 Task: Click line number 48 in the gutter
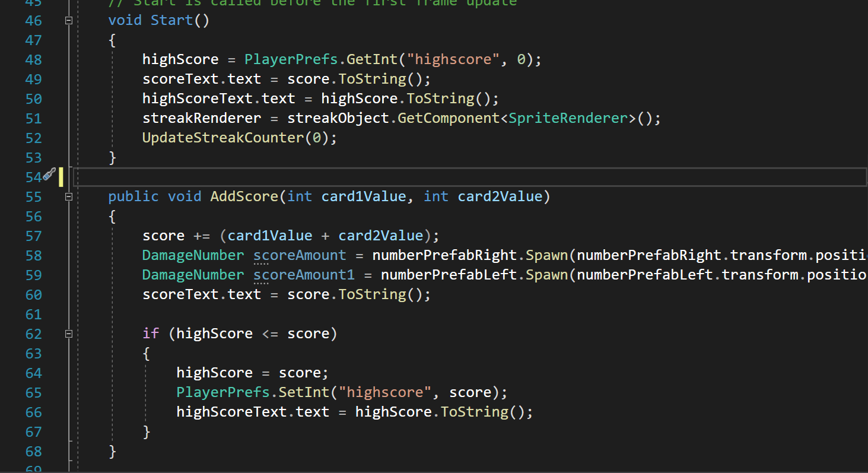coord(34,59)
